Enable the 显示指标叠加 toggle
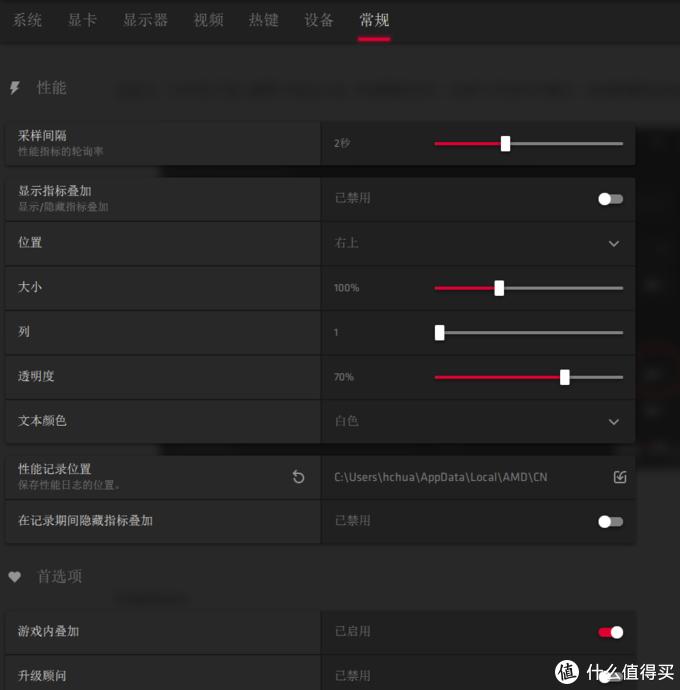This screenshot has height=690, width=680. point(610,199)
